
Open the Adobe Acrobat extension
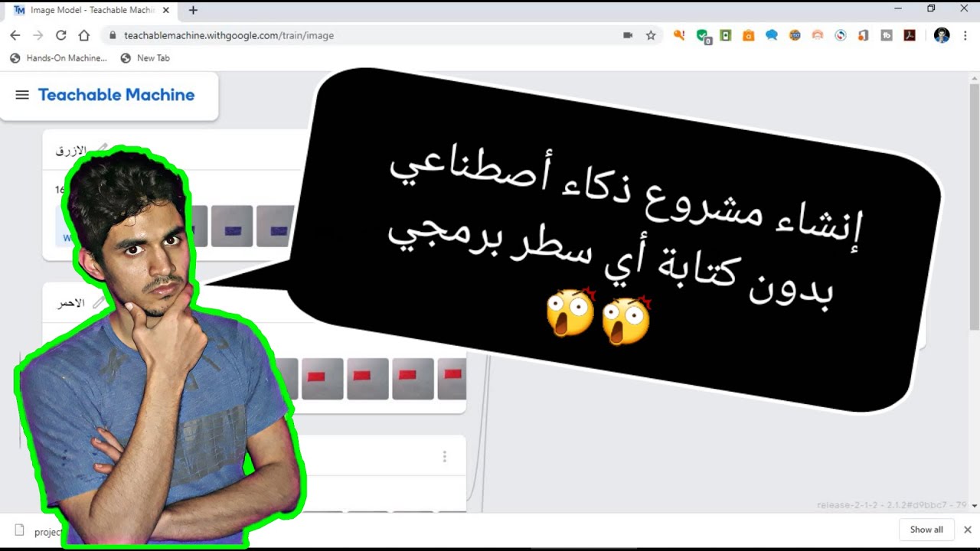[x=910, y=35]
